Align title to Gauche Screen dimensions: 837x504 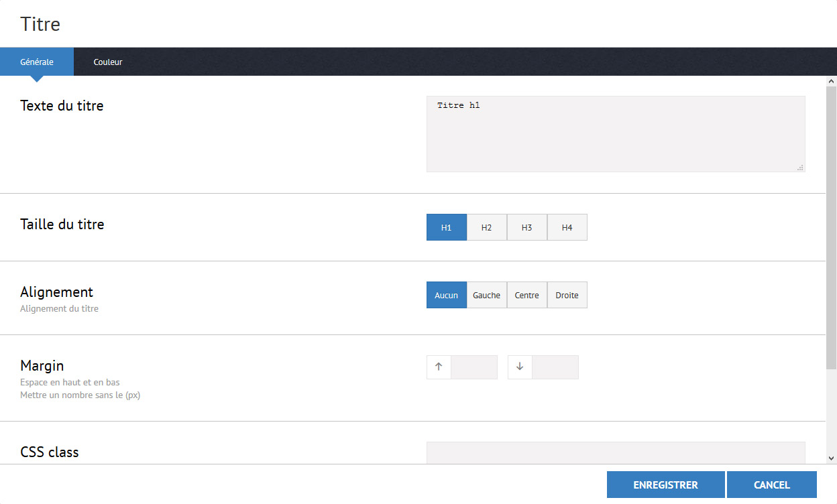487,295
